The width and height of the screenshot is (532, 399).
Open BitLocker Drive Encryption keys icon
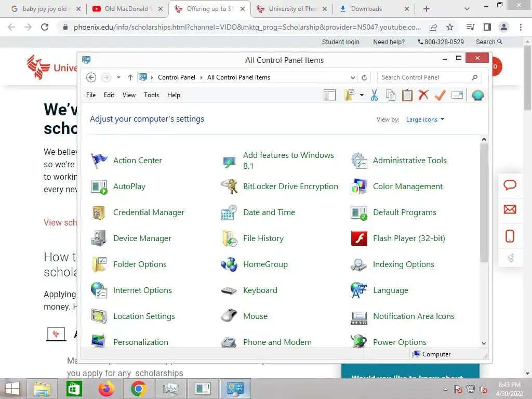pyautogui.click(x=229, y=187)
